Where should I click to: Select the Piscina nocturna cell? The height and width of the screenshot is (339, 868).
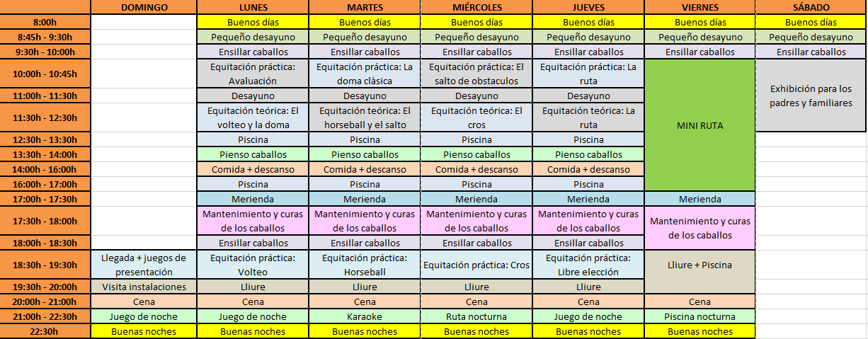pyautogui.click(x=699, y=316)
